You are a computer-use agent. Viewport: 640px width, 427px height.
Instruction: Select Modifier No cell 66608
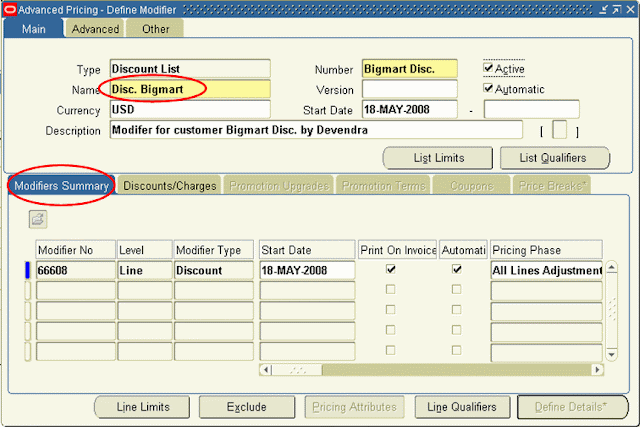click(x=76, y=270)
